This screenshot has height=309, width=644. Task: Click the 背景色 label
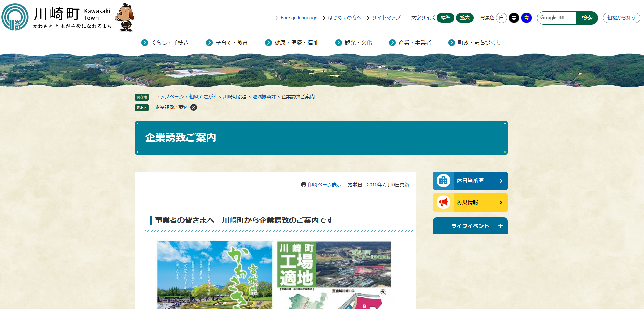click(x=487, y=18)
